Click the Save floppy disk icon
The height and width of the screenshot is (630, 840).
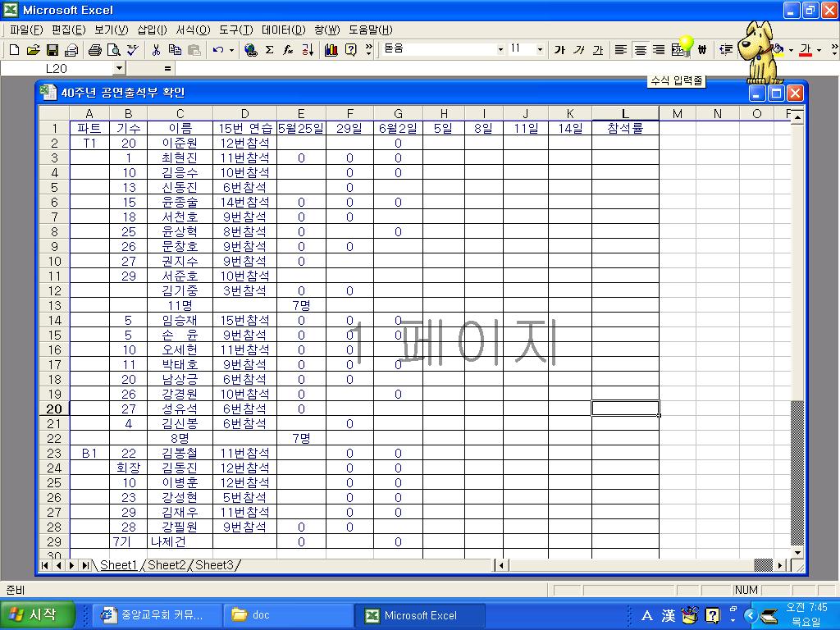(x=52, y=50)
